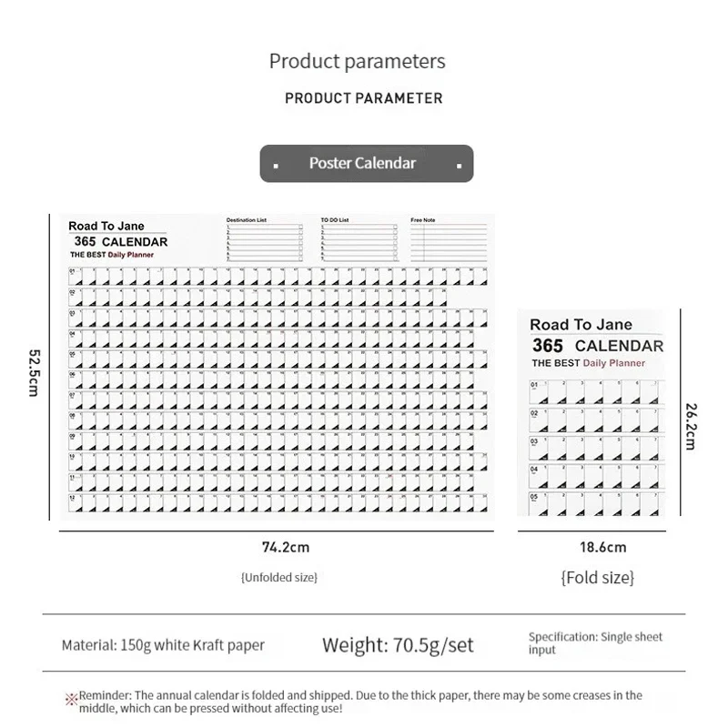Screen dimensions: 728x728
Task: Click the {Fold size} caption
Action: 598,577
